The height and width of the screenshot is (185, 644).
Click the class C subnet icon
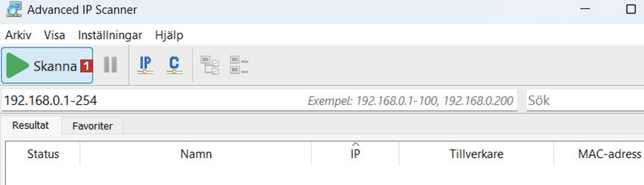(174, 65)
